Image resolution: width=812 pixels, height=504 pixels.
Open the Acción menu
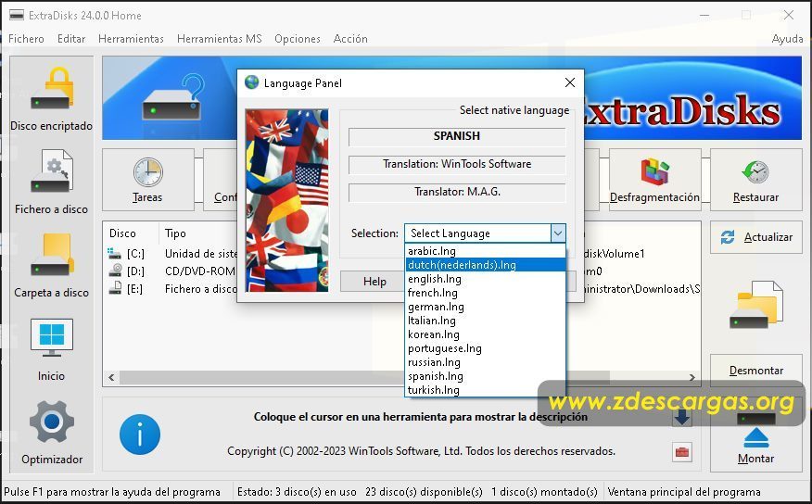click(x=350, y=39)
